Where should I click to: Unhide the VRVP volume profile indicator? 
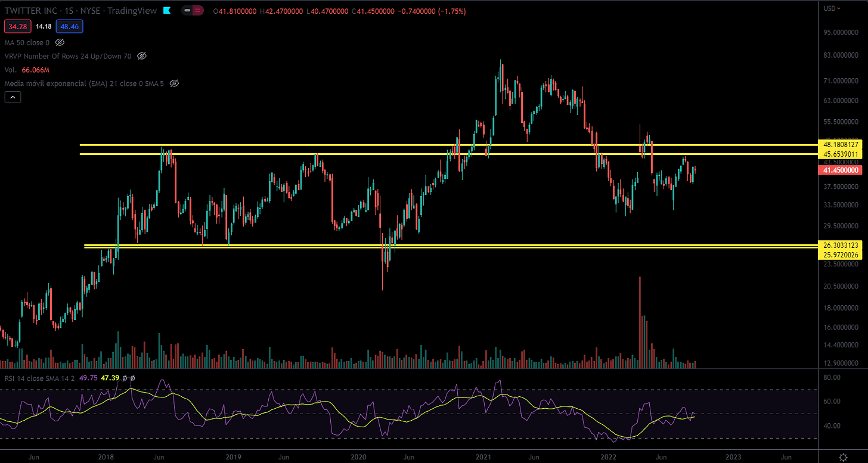point(141,56)
